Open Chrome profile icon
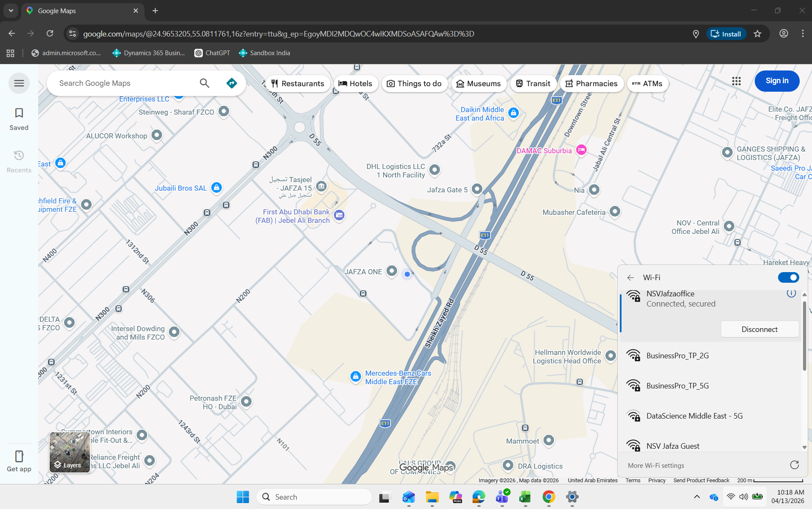 784,34
